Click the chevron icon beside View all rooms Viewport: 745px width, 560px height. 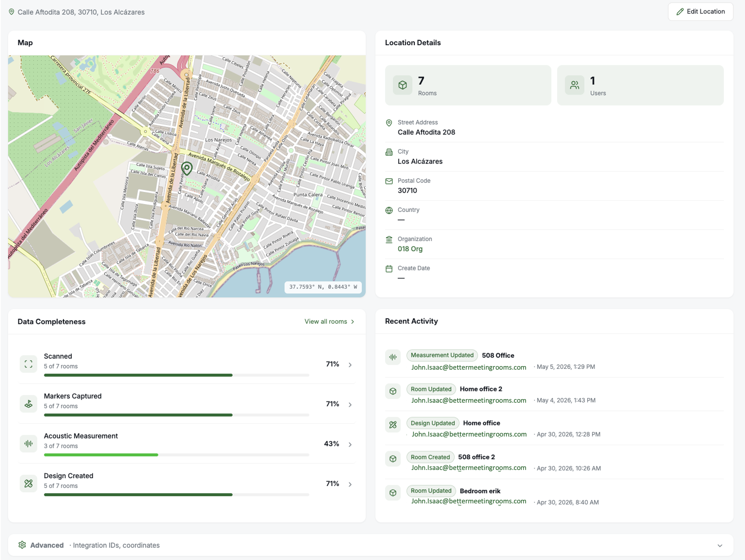click(353, 322)
